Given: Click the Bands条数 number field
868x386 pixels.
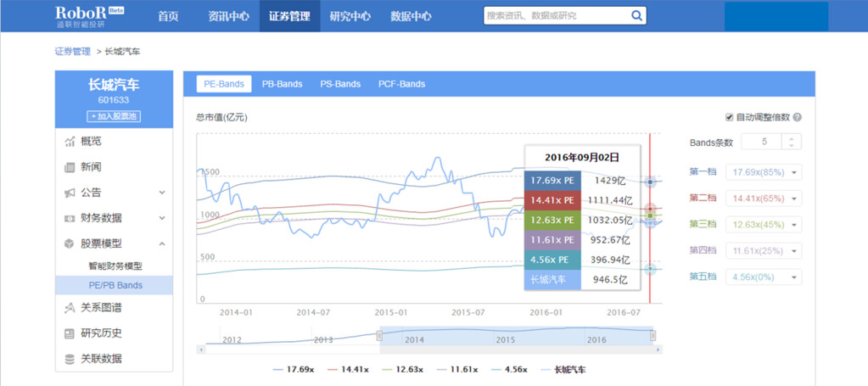Looking at the screenshot, I should click(x=761, y=142).
